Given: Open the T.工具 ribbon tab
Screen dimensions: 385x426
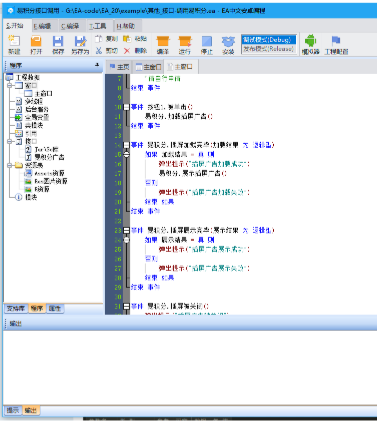Looking at the screenshot, I should click(98, 26).
